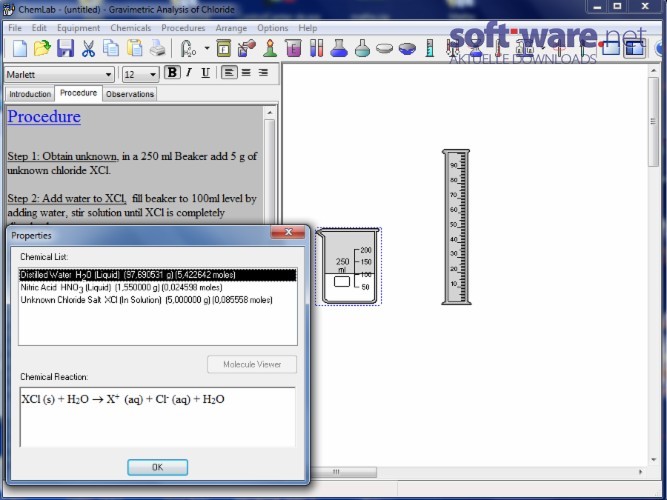Open the Procedures menu
The width and height of the screenshot is (667, 500).
pyautogui.click(x=183, y=28)
